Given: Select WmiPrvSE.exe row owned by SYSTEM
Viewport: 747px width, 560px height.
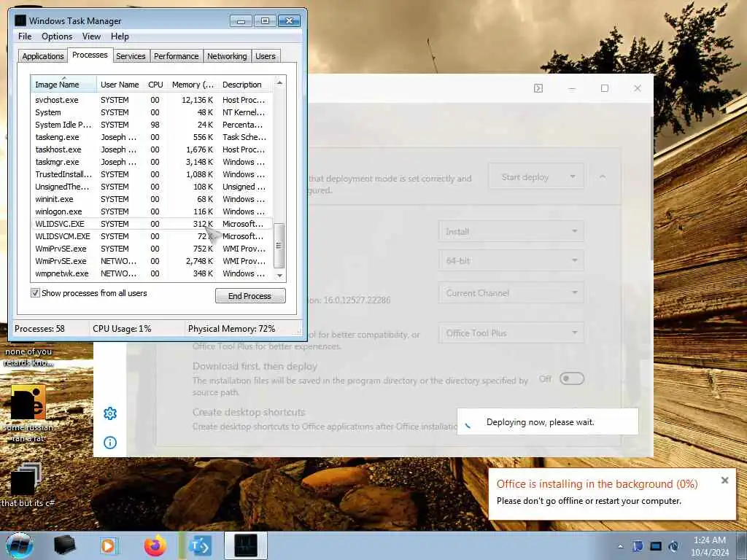Looking at the screenshot, I should [152, 249].
